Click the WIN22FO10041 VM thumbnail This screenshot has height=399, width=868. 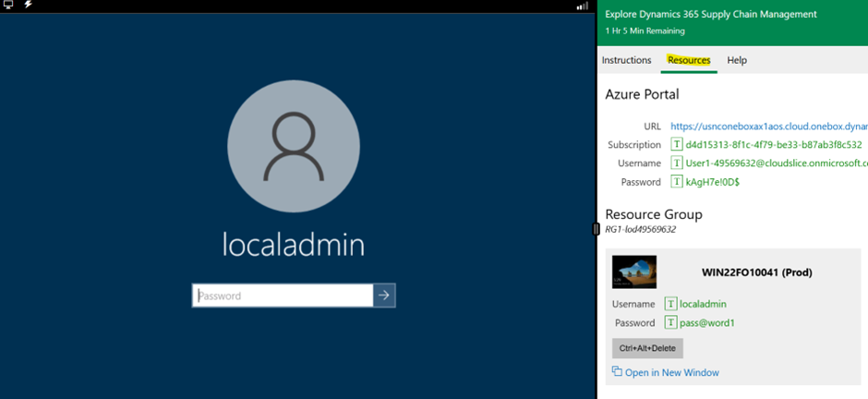(x=634, y=272)
